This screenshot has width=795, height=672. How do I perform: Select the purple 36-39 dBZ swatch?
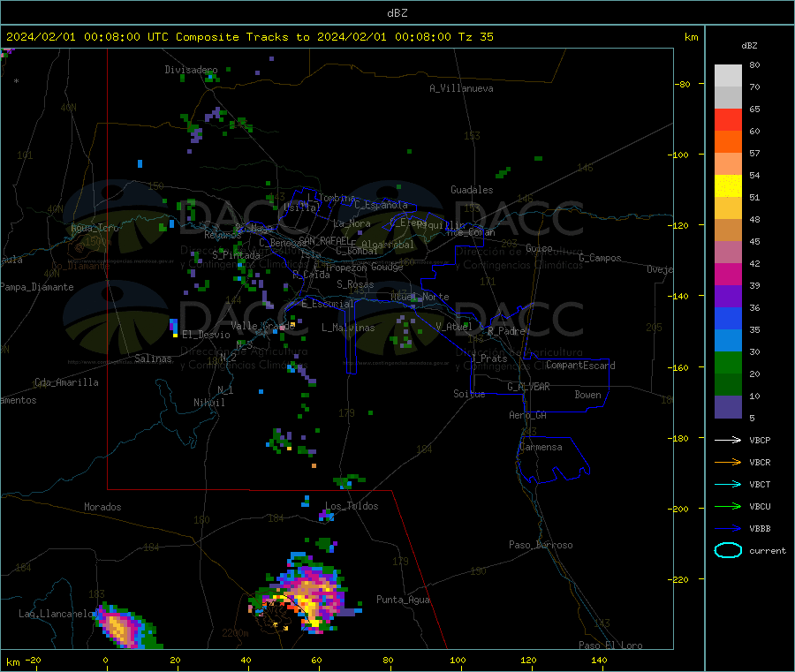[x=728, y=297]
